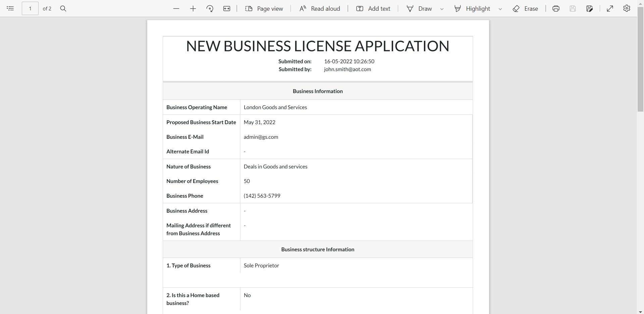Viewport: 644px width, 314px height.
Task: Click the phone number (142) 563-5799
Action: [262, 196]
